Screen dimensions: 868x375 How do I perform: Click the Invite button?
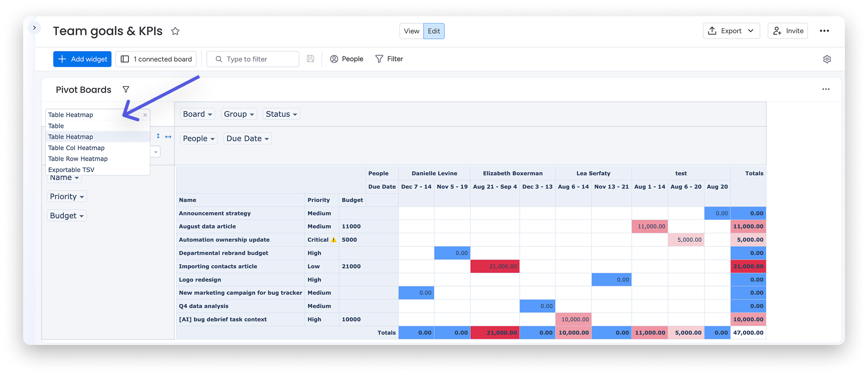[788, 31]
